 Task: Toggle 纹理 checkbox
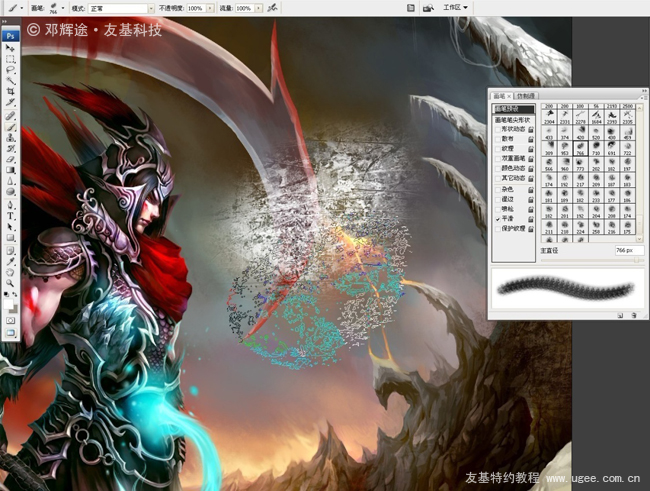tap(498, 149)
